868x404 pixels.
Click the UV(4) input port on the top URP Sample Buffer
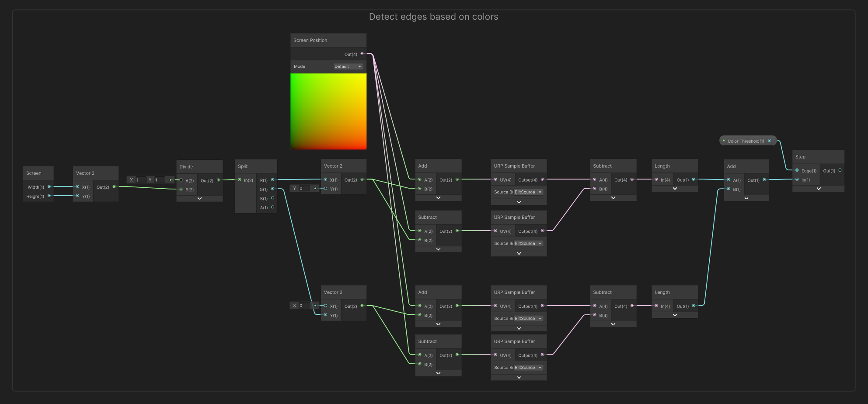(495, 179)
